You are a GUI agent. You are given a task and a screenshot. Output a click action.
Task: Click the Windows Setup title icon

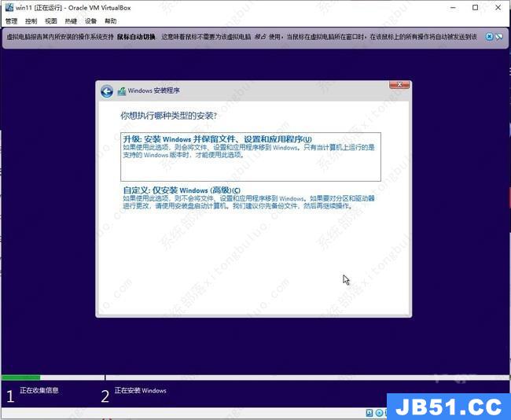pos(122,91)
